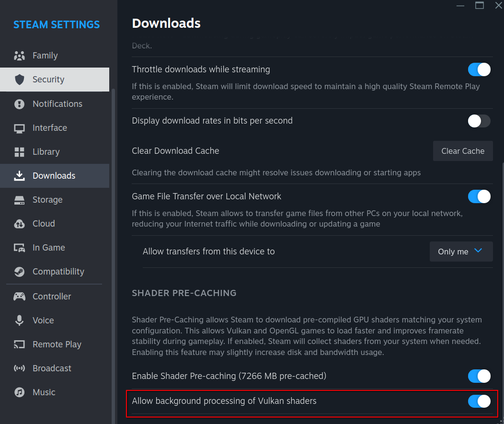This screenshot has width=504, height=424.
Task: Click the Family group icon in sidebar
Action: (19, 56)
